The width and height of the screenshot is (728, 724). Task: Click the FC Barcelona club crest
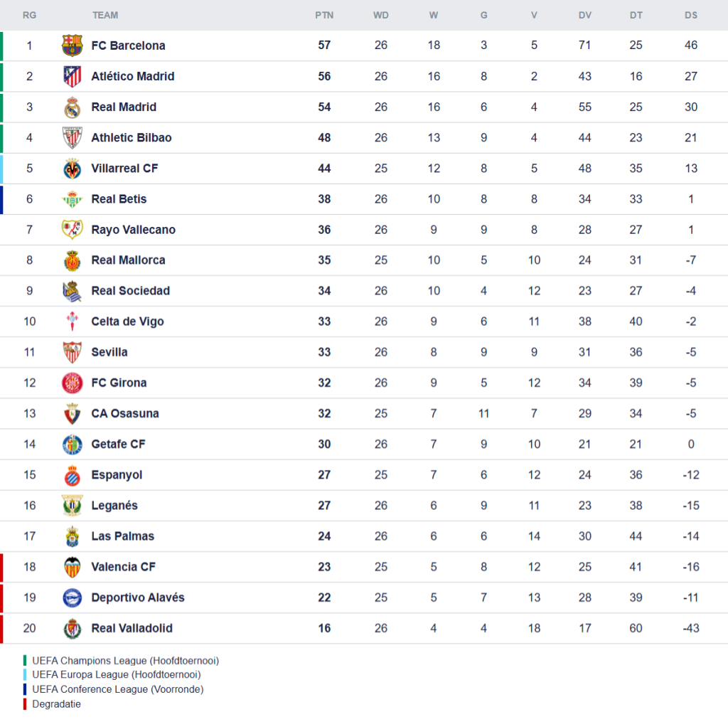(72, 46)
